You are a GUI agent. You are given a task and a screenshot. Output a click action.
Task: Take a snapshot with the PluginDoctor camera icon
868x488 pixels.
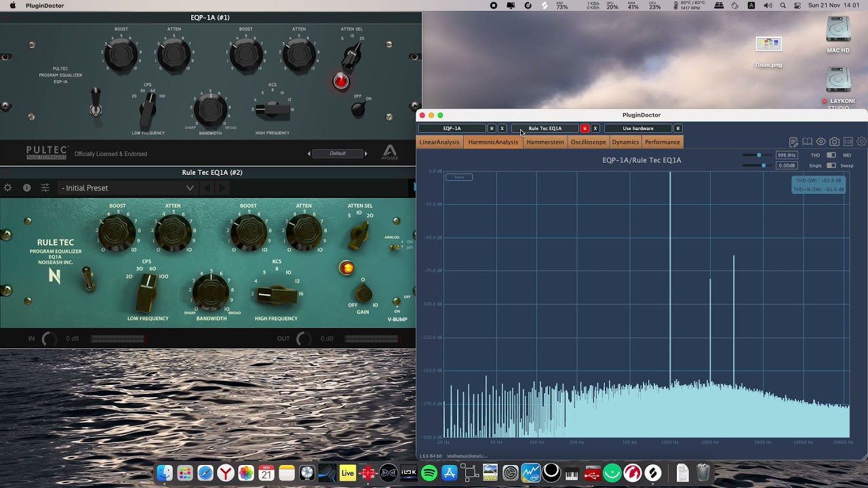coord(835,142)
